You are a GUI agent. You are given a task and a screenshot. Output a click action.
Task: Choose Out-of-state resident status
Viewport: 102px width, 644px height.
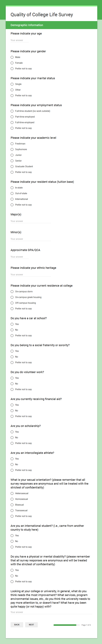[x=12, y=193]
